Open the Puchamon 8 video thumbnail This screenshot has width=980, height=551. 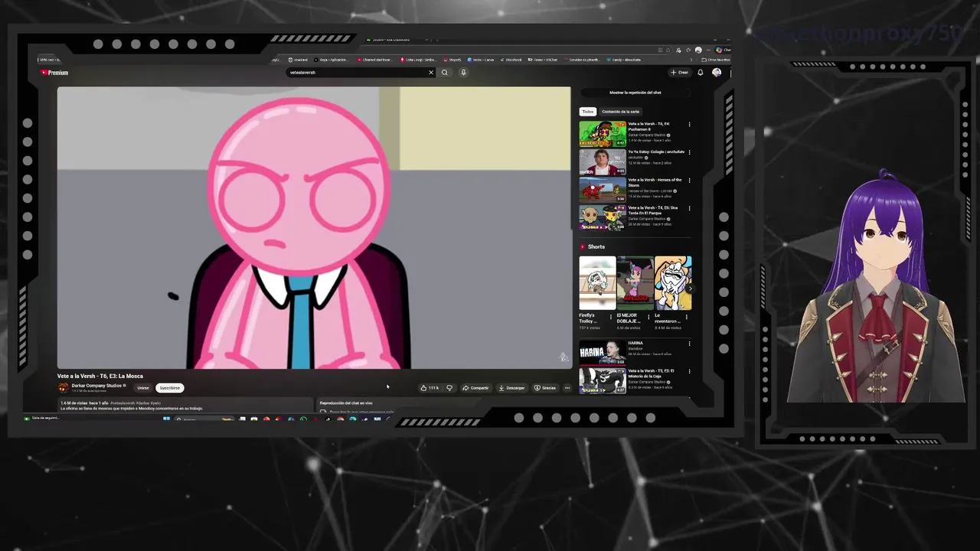[x=602, y=133]
